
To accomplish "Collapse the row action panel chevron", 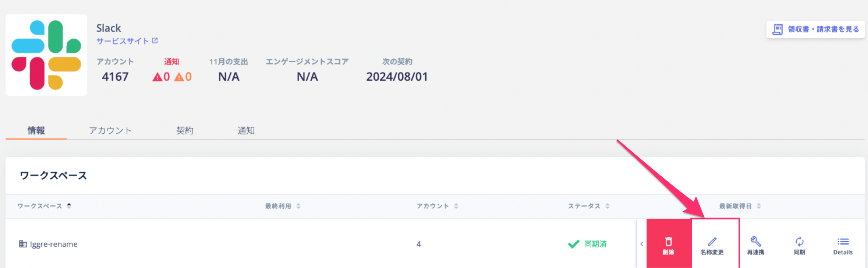I will [642, 243].
